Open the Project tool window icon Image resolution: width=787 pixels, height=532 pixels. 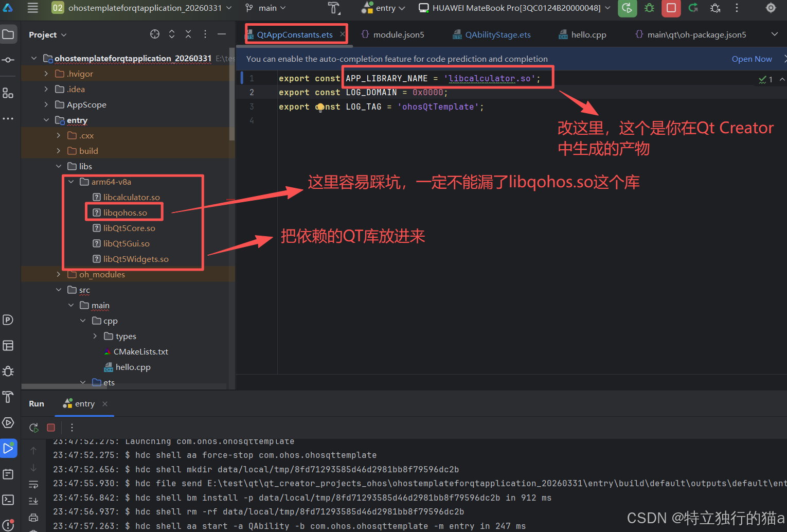click(x=8, y=34)
